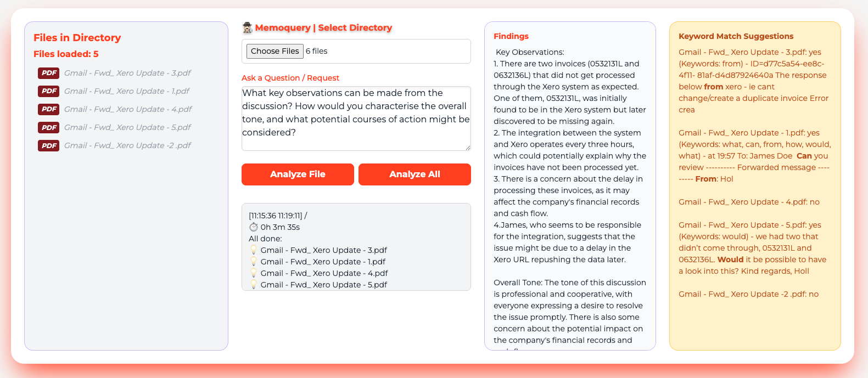Click the Findings panel heading
The image size is (868, 378).
(511, 36)
